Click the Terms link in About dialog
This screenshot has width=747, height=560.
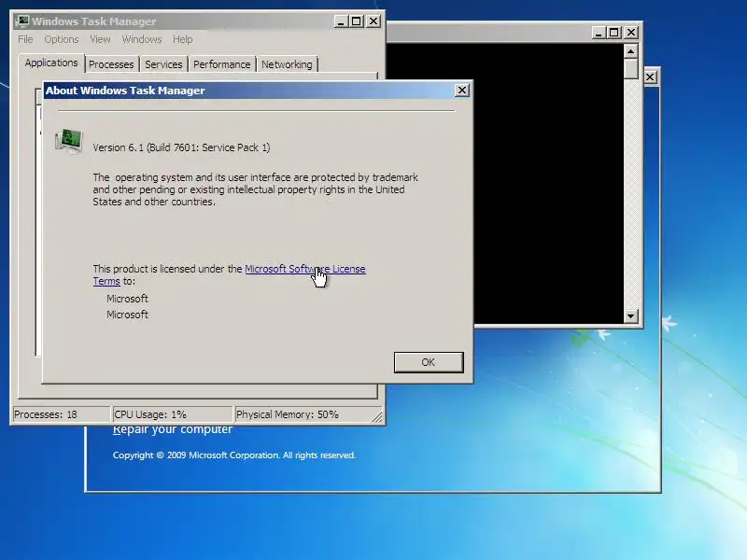(x=106, y=281)
